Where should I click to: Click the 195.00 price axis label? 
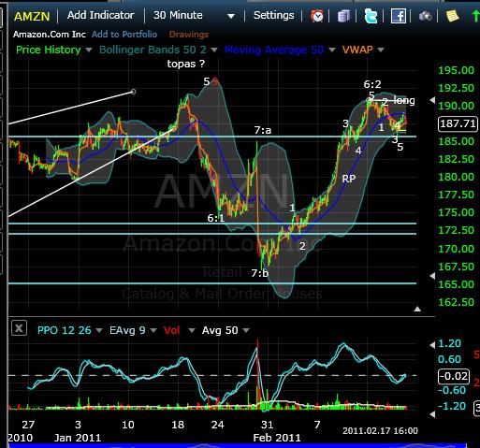[x=456, y=70]
